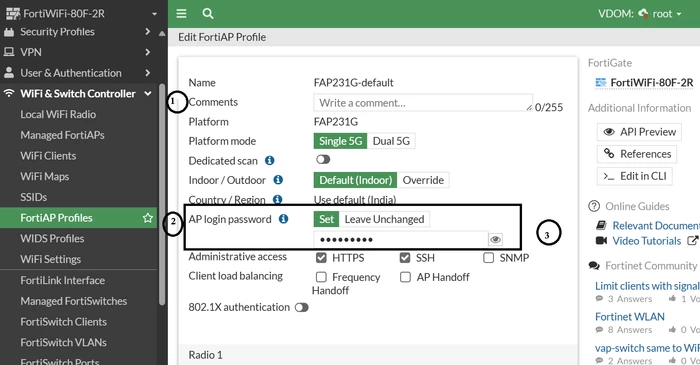Click info icon next to Country / Region

pos(278,199)
